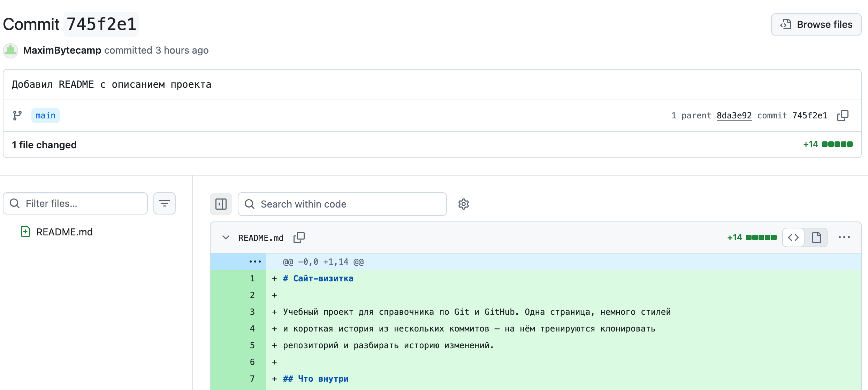Click line 5 text 'репозиторий и разбирать историю изменений.'
The width and height of the screenshot is (868, 390).
coord(388,345)
